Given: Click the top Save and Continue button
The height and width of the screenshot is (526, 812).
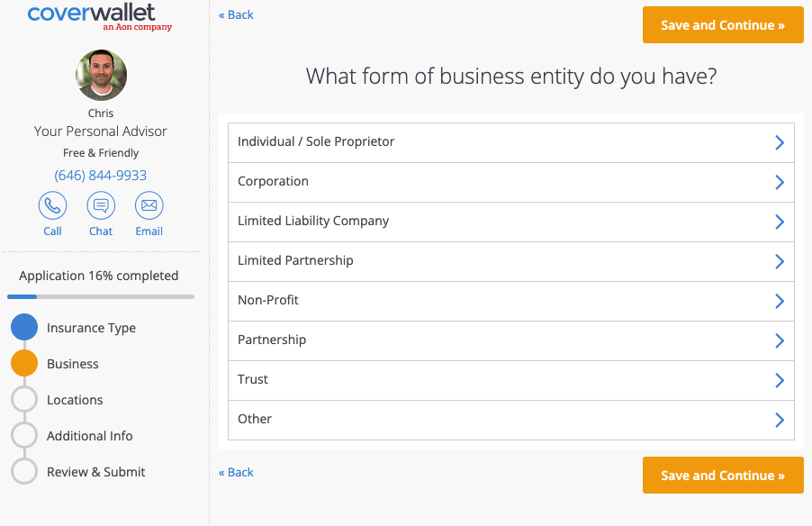Looking at the screenshot, I should 722,24.
